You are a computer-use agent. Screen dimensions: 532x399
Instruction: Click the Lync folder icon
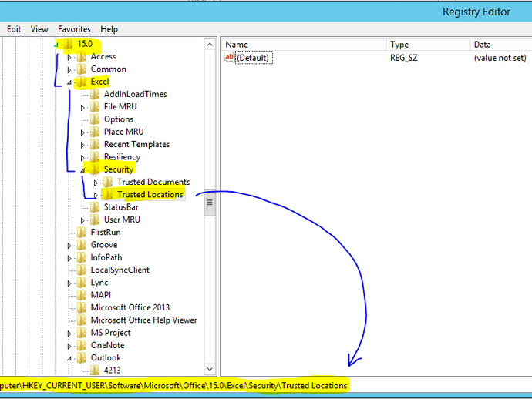(x=82, y=282)
